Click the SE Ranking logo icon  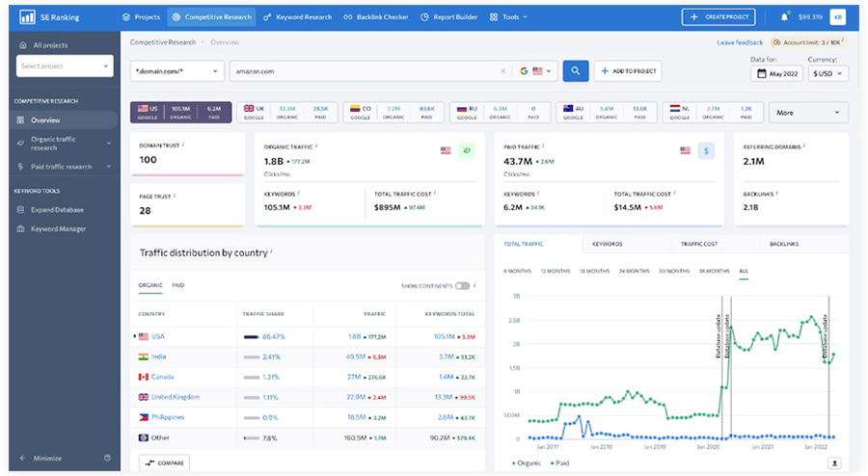pyautogui.click(x=27, y=17)
